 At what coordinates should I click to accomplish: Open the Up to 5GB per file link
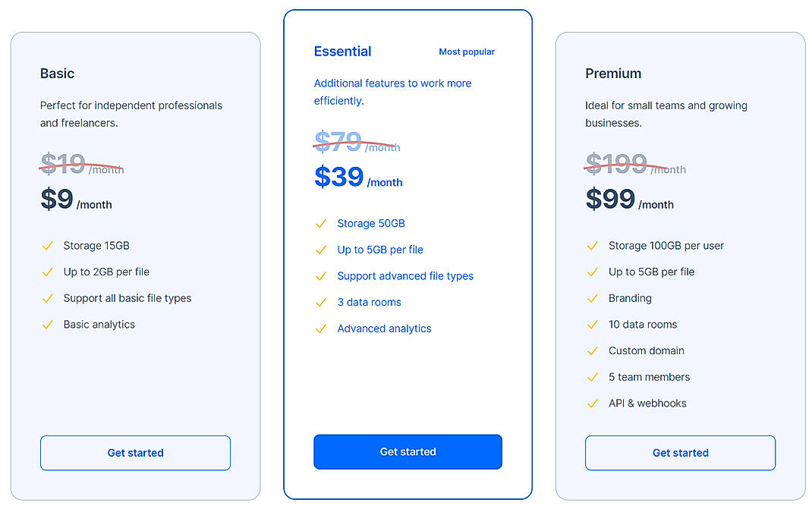coord(379,249)
